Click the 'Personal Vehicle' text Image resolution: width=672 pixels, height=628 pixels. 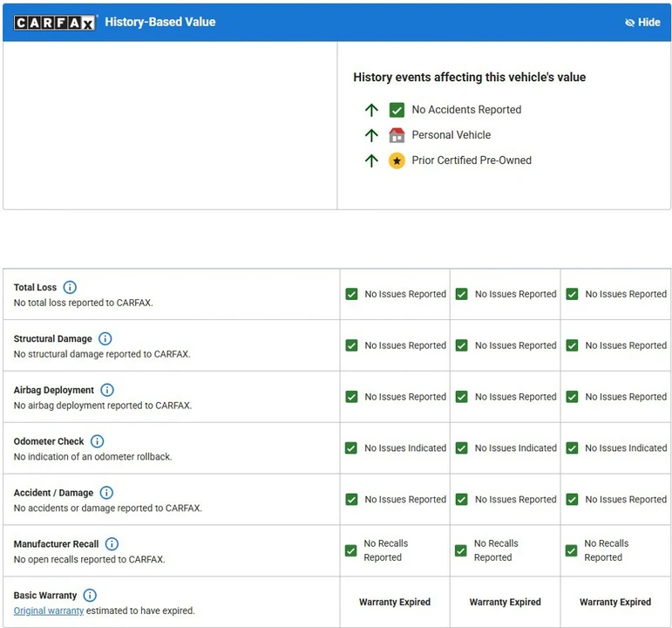[451, 135]
